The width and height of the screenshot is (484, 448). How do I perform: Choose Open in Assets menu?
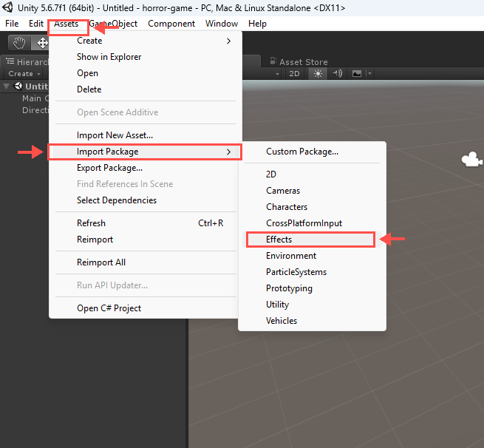coord(146,73)
